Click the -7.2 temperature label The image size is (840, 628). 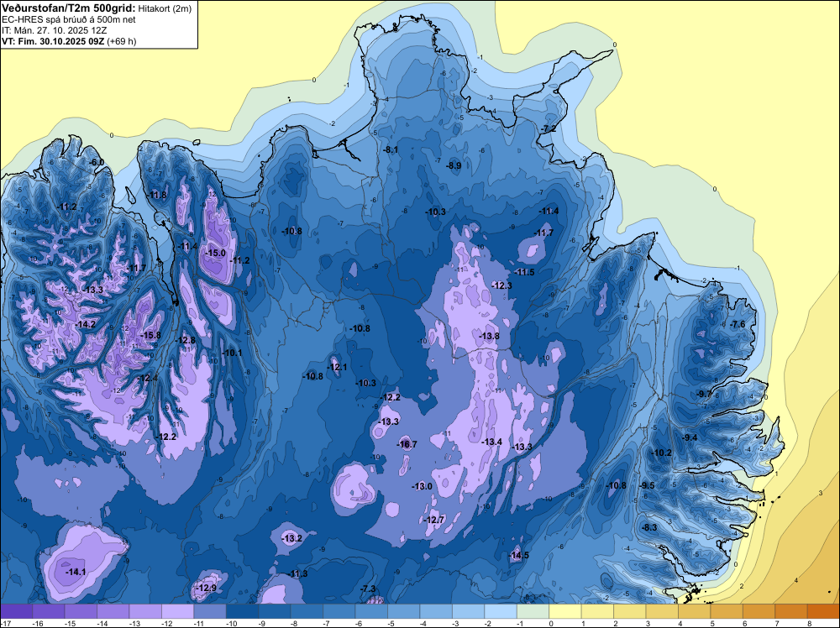[x=548, y=129]
